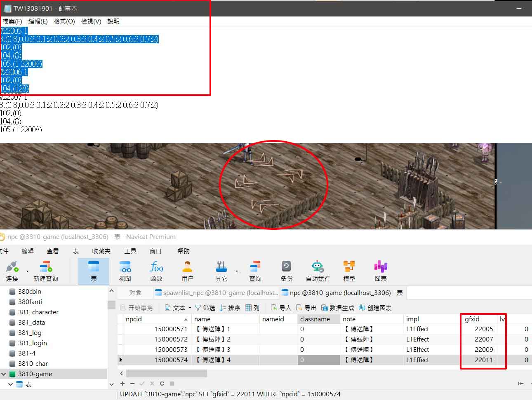The height and width of the screenshot is (400, 532).
Task: Click the 排序 (Sort) button
Action: 230,308
